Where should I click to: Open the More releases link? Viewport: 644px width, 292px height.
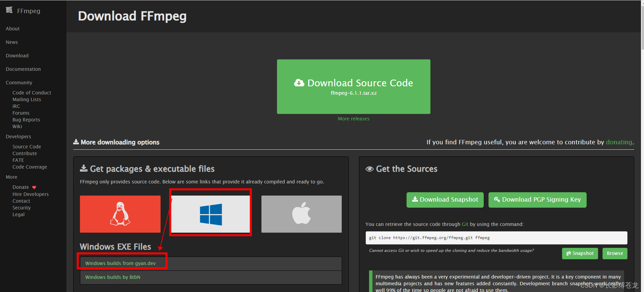[354, 119]
